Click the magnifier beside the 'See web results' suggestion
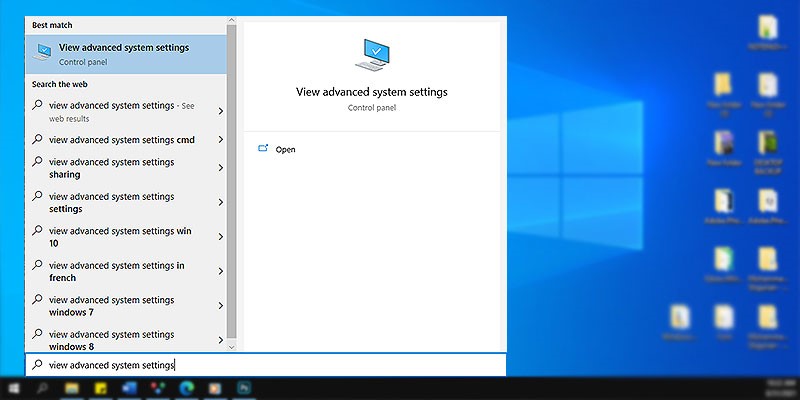800x400 pixels. tap(37, 105)
